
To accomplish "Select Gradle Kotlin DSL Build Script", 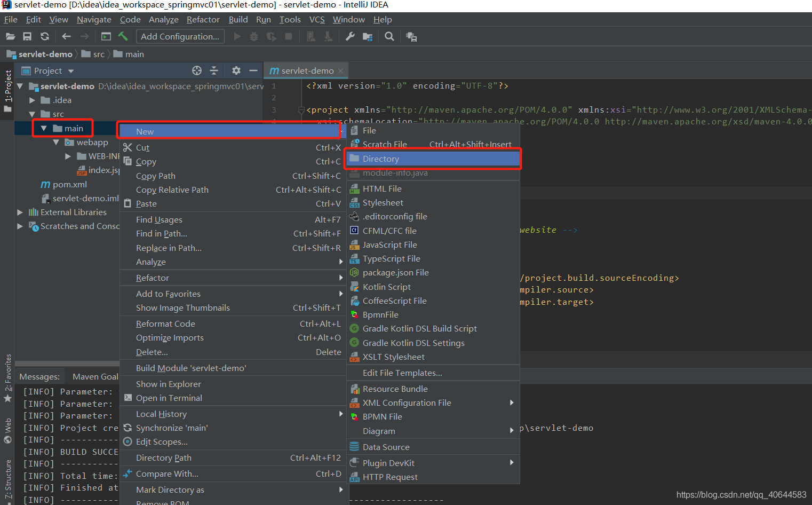I will pyautogui.click(x=433, y=328).
